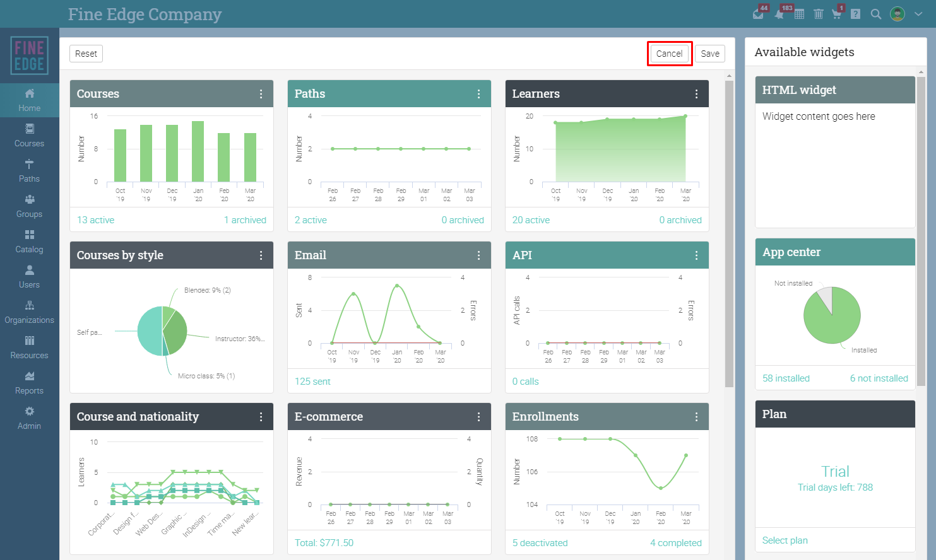The image size is (936, 560).
Task: Open the Paths widget options menu
Action: (x=478, y=94)
